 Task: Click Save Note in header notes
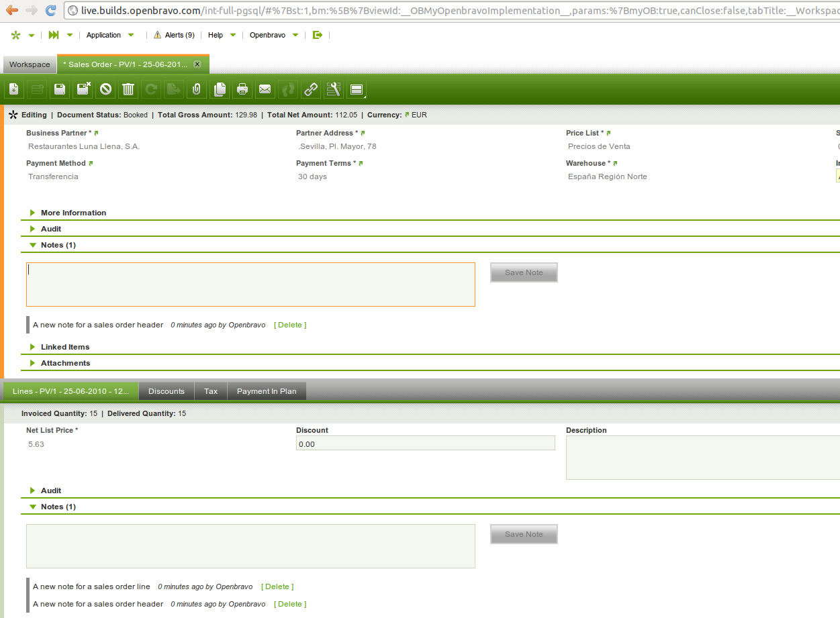(x=524, y=272)
